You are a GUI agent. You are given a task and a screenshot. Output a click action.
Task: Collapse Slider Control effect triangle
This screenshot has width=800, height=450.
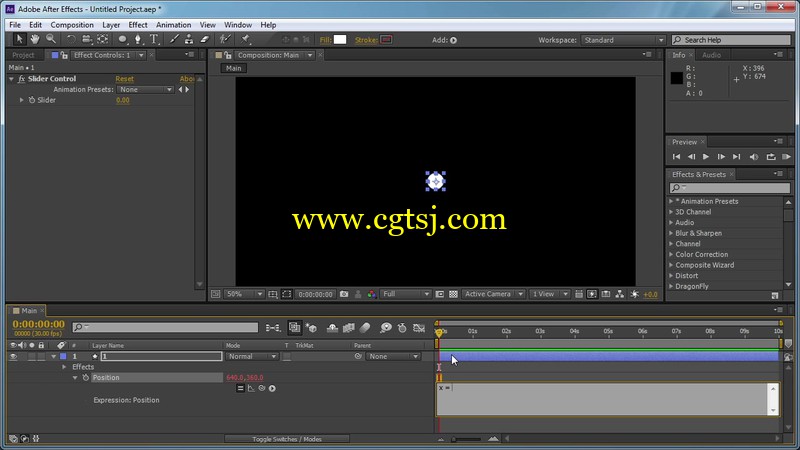pos(11,79)
